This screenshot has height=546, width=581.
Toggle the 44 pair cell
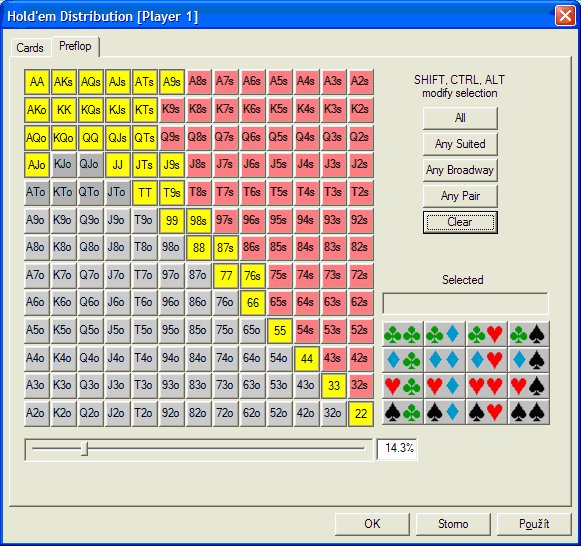coord(307,358)
